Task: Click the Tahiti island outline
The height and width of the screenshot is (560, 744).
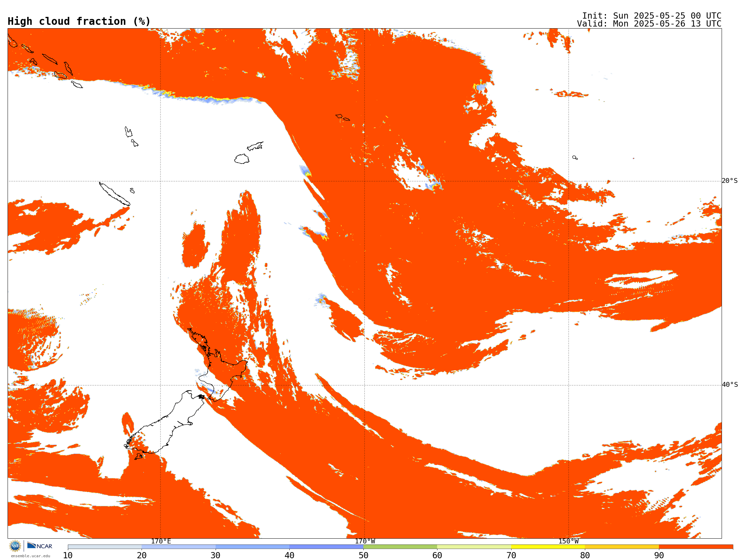Action: (575, 158)
